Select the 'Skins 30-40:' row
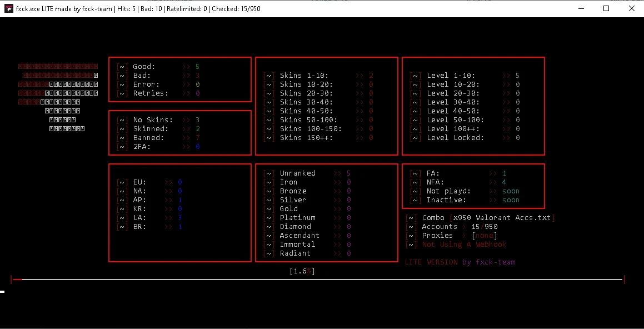The width and height of the screenshot is (644, 329). (x=319, y=102)
